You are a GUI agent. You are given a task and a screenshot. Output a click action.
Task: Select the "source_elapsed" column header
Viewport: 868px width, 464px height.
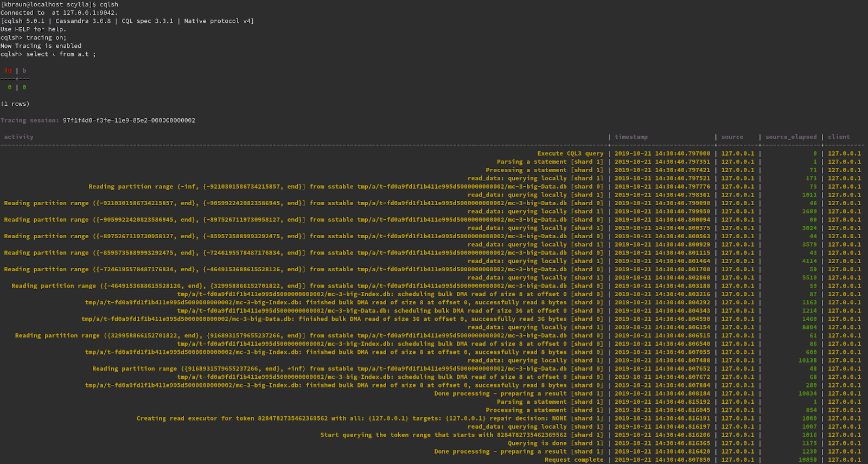tap(790, 137)
